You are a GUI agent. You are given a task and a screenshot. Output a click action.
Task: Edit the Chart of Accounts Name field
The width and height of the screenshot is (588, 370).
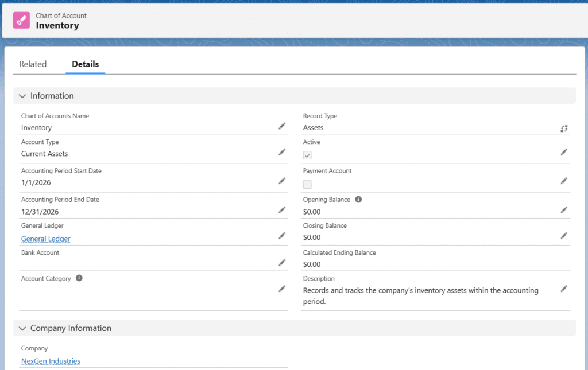pyautogui.click(x=282, y=126)
